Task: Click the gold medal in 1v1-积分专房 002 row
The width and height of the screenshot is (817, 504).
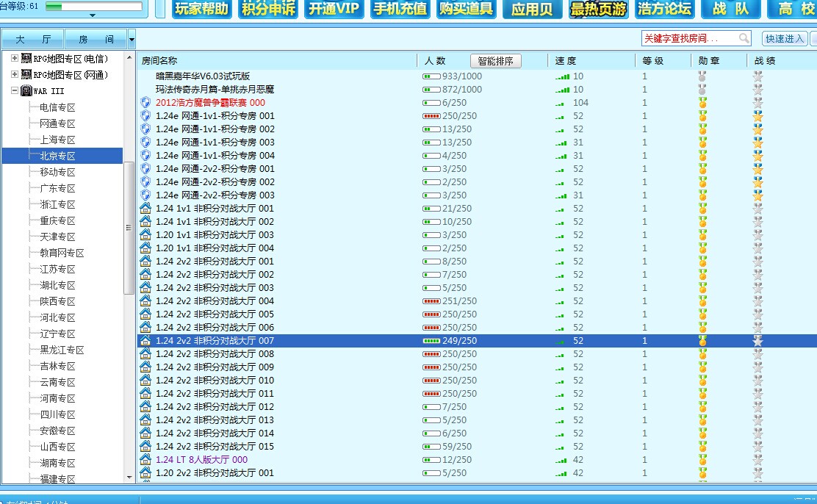Action: 703,129
